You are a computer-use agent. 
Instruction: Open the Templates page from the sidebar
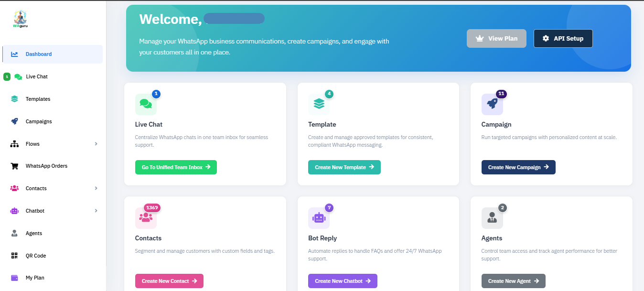coord(38,99)
